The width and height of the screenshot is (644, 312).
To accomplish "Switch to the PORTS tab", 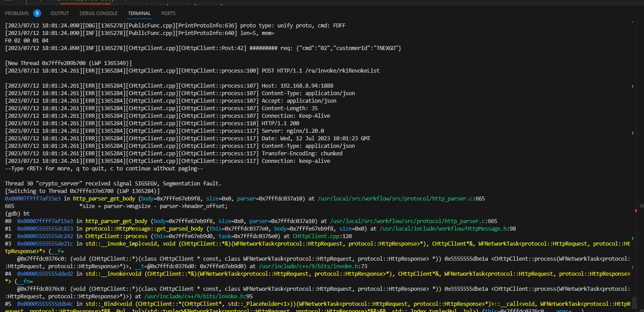I will [168, 13].
